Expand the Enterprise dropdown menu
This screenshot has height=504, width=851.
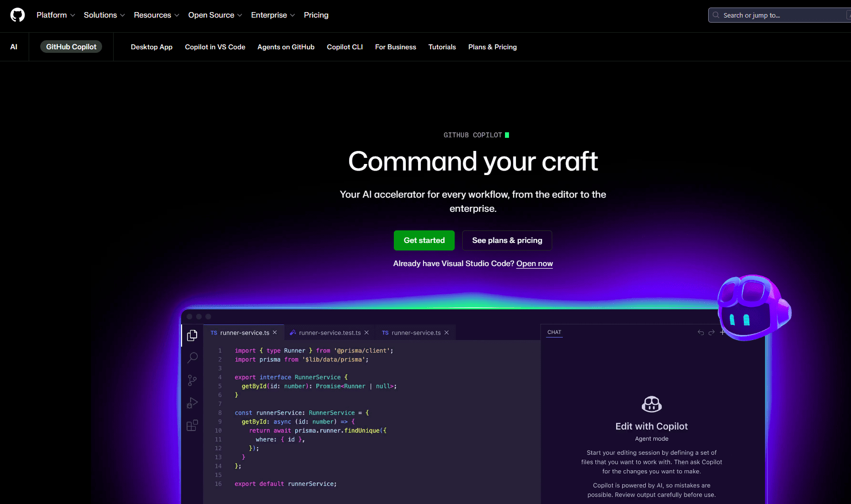point(273,15)
